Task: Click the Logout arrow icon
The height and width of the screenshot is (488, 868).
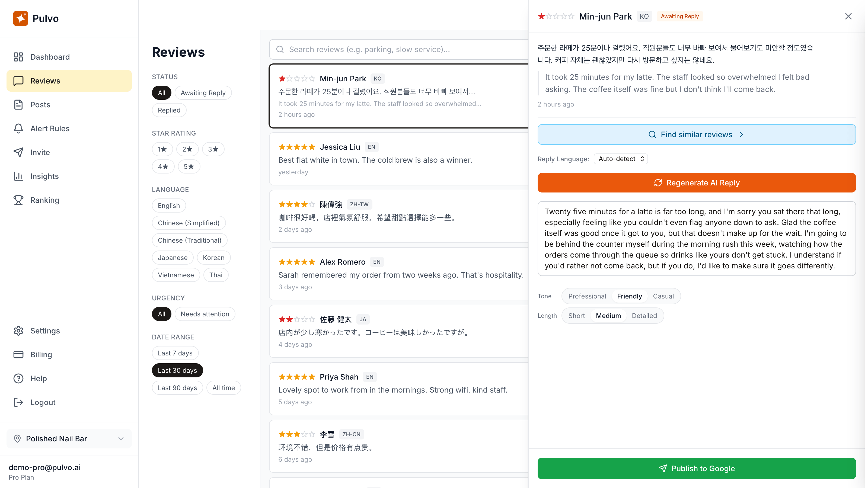Action: pyautogui.click(x=18, y=402)
